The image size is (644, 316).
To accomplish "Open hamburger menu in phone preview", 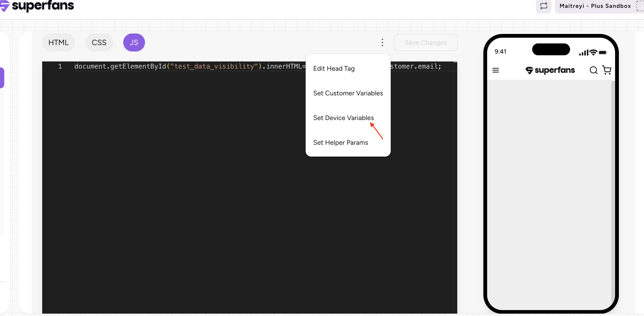I will [x=495, y=70].
